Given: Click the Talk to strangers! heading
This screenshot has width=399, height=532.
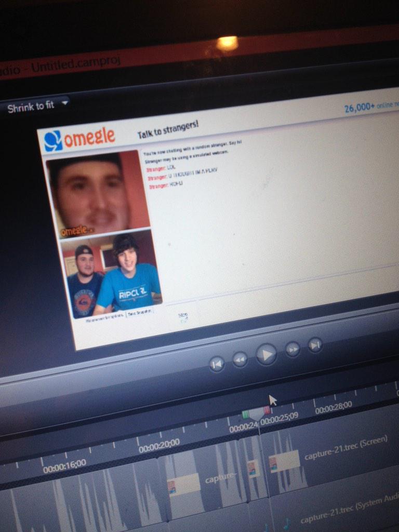Looking at the screenshot, I should click(x=168, y=130).
